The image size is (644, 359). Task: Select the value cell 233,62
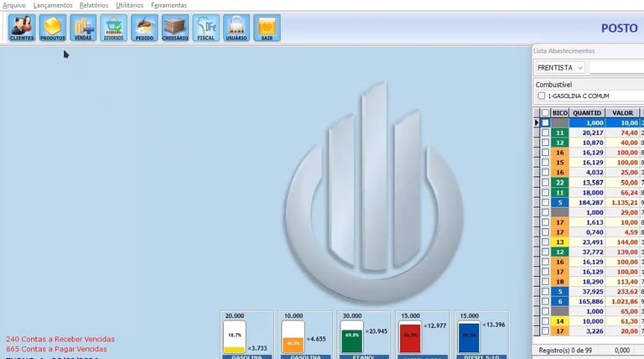[623, 291]
